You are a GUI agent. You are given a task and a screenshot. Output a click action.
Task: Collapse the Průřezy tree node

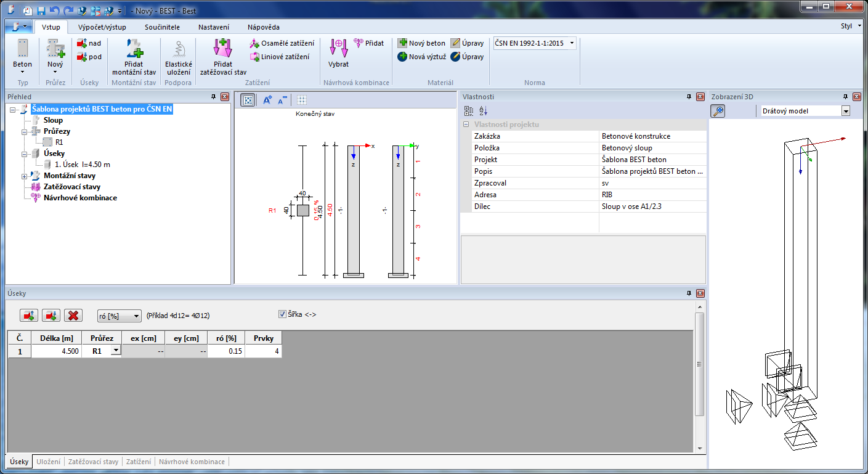(x=25, y=132)
